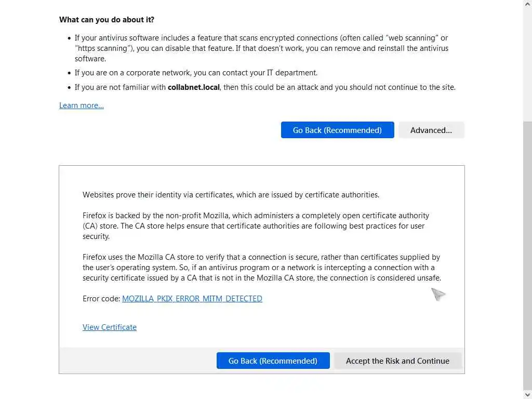Image resolution: width=532 pixels, height=399 pixels.
Task: Click the Advanced... button
Action: pyautogui.click(x=431, y=130)
